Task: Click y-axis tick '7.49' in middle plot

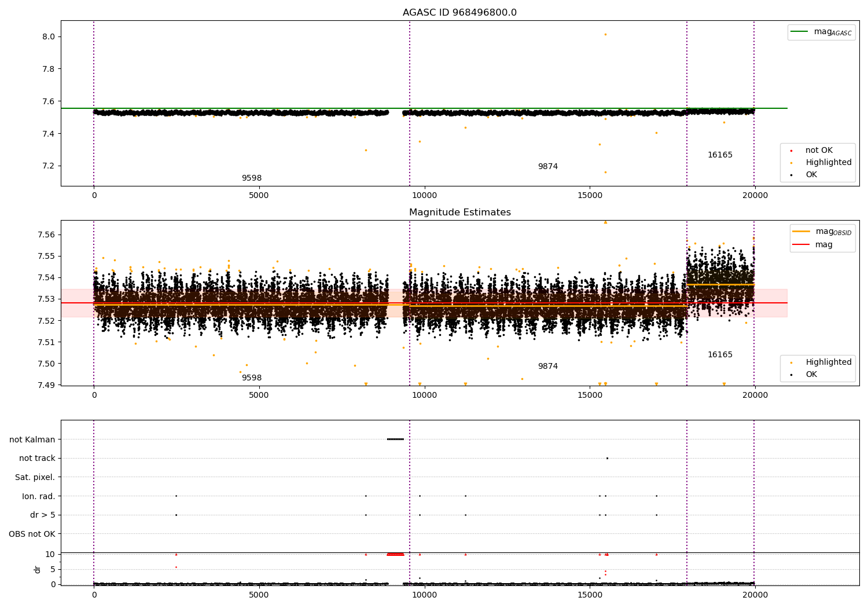Action: [46, 386]
